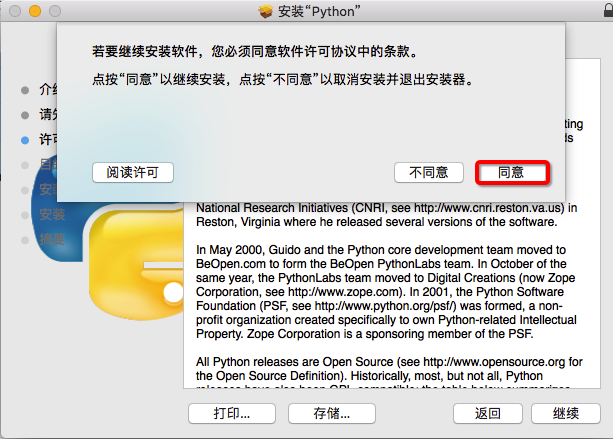Click the dialog heading 若要继续安装软件

[x=256, y=51]
